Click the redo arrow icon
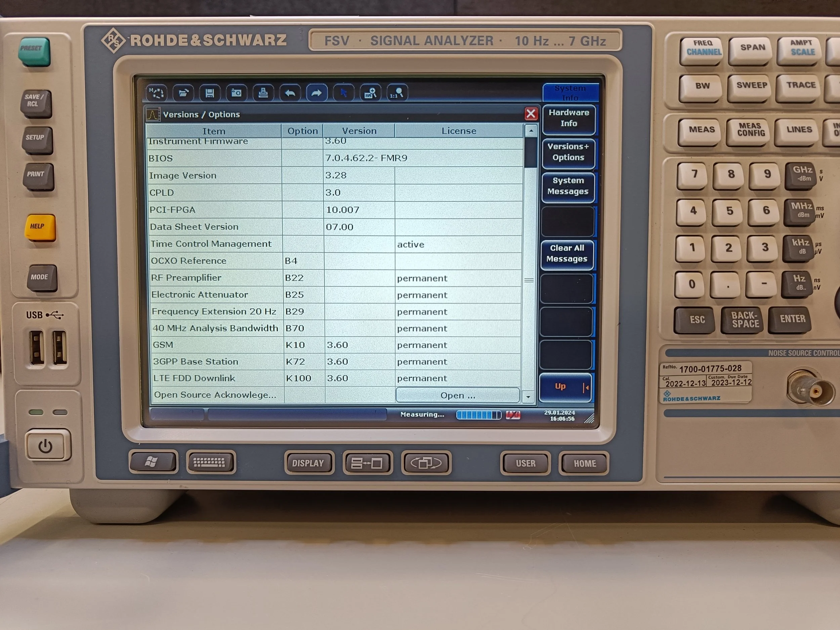This screenshot has width=840, height=630. (x=317, y=93)
